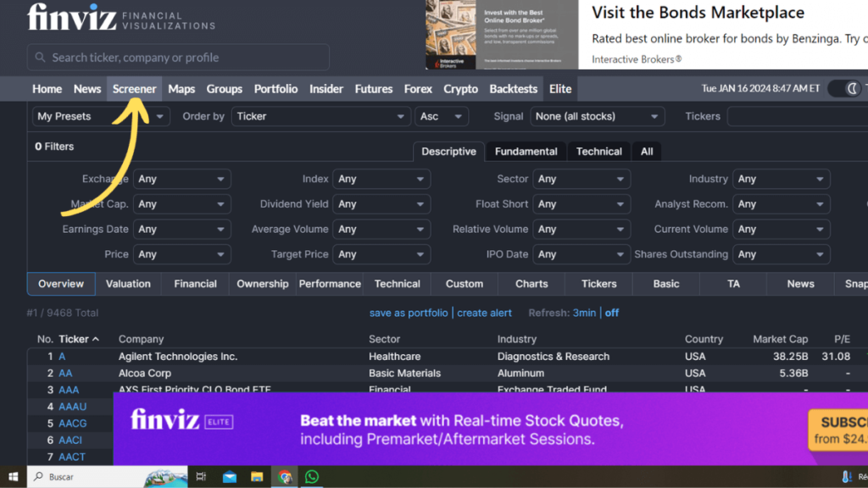
Task: Set refresh to 3min
Action: tap(584, 313)
